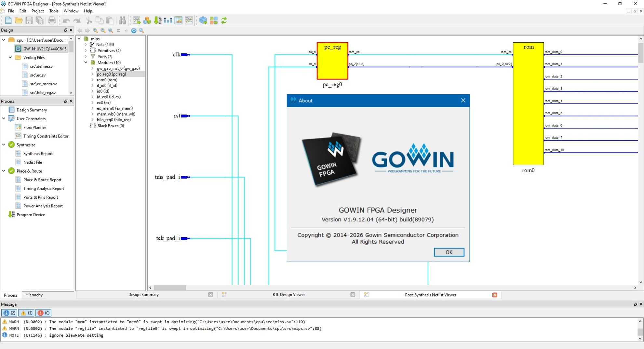Switch to the Hierarchy tab

(x=34, y=295)
